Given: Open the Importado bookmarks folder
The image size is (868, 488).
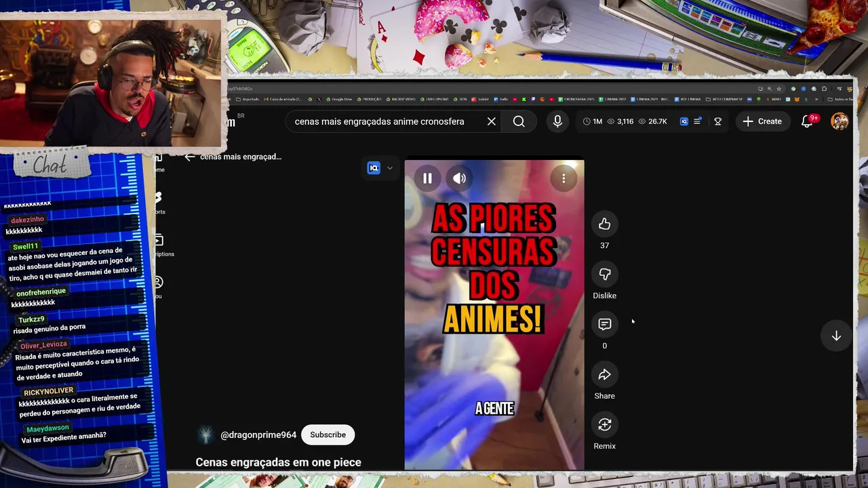Looking at the screenshot, I should (248, 99).
